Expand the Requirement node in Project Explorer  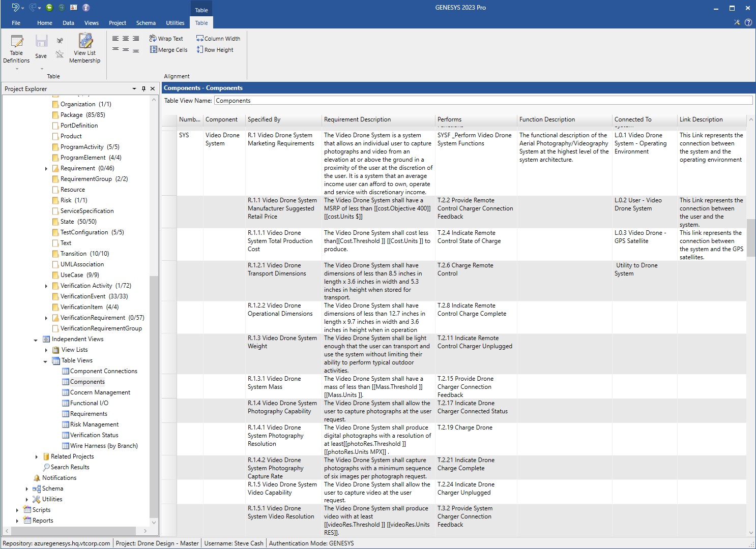click(46, 168)
